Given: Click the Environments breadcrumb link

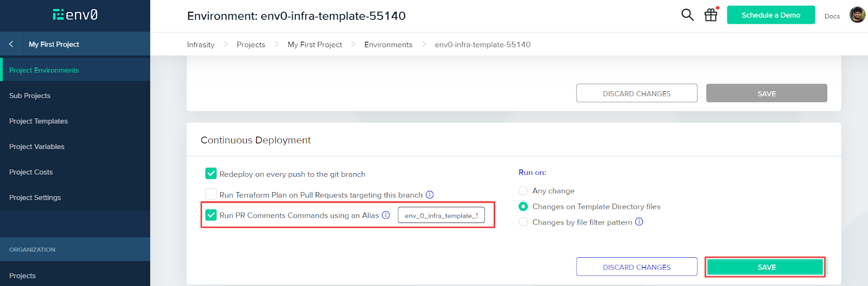Looking at the screenshot, I should (388, 45).
